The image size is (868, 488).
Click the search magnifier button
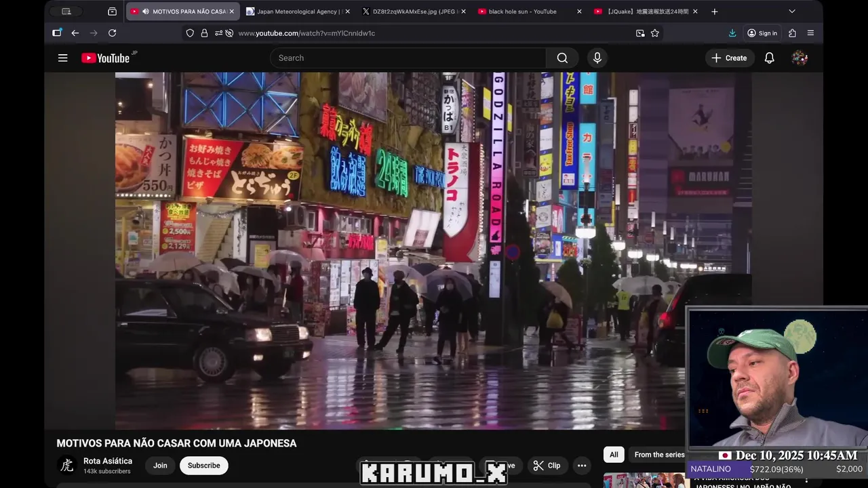(x=562, y=58)
